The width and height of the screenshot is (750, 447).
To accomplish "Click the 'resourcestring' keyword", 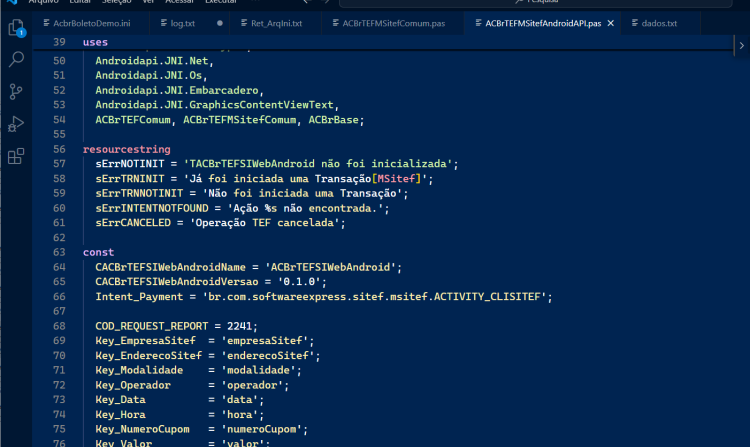I will coord(127,149).
